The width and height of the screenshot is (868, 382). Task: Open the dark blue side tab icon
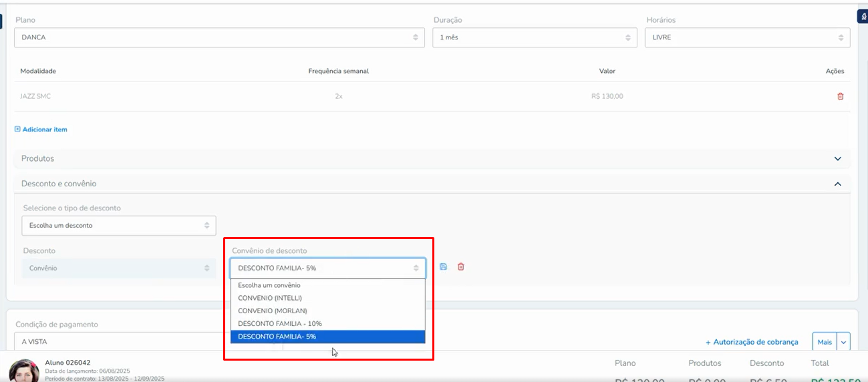point(863,16)
